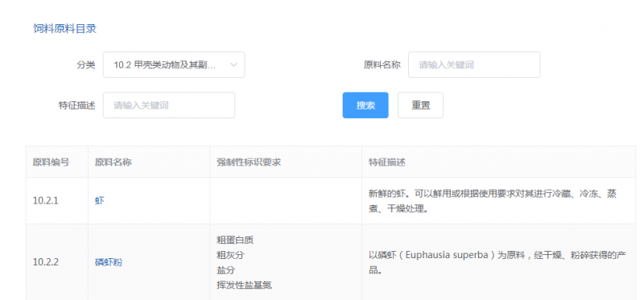Screen dimensions: 644x300
Task: Click the 粗蛋白质 requirement text
Action: [x=235, y=240]
